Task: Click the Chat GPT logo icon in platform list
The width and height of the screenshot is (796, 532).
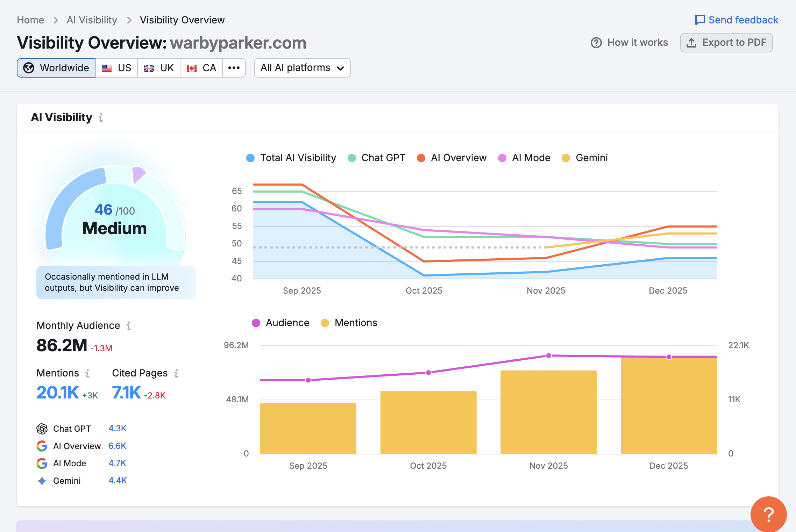Action: [42, 429]
